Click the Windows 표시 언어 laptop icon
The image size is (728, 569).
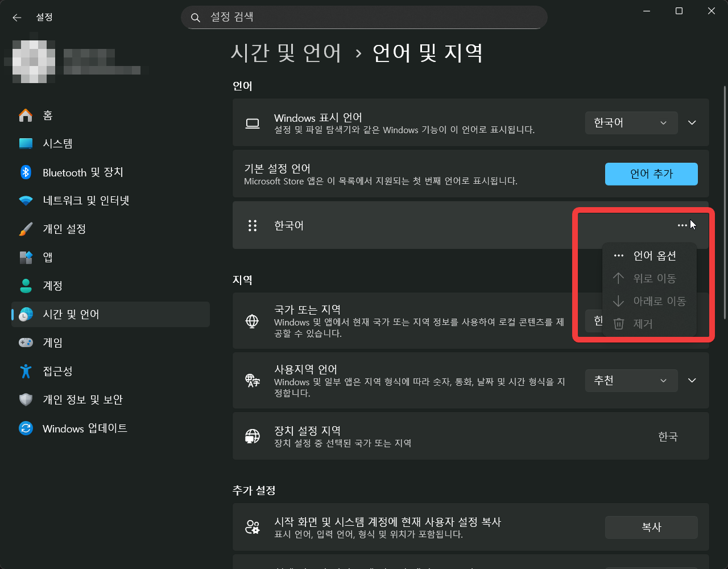(252, 123)
